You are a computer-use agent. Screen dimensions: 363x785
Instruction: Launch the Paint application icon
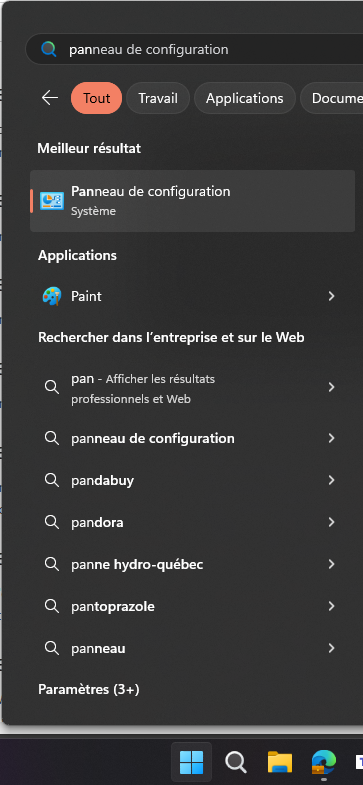52,296
